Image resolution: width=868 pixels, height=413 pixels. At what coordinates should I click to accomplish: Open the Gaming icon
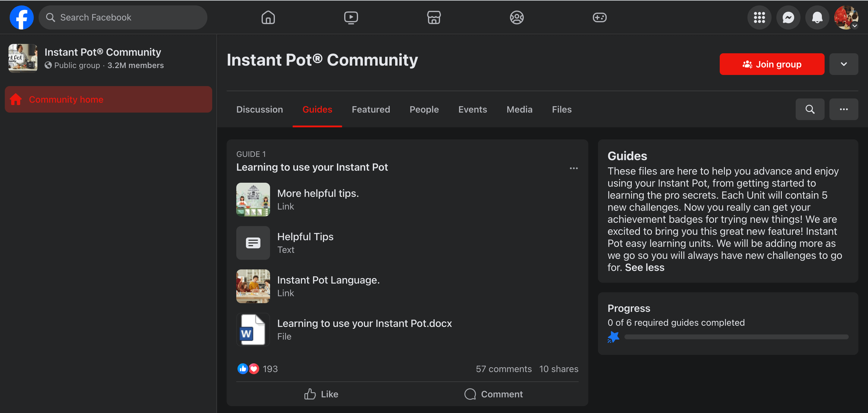[599, 17]
